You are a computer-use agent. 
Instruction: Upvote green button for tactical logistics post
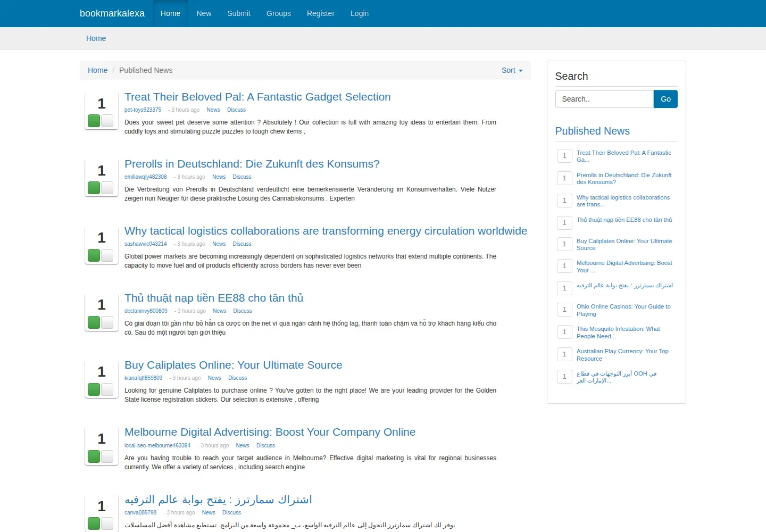(94, 255)
